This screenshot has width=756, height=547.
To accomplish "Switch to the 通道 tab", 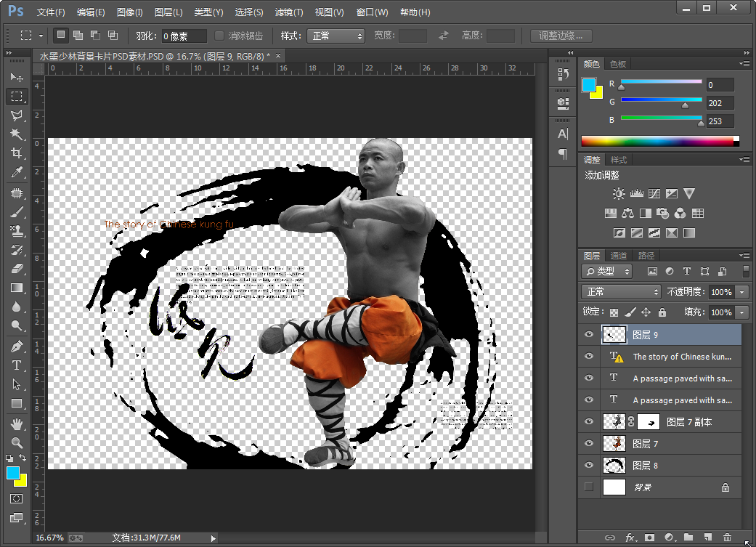I will pyautogui.click(x=619, y=256).
